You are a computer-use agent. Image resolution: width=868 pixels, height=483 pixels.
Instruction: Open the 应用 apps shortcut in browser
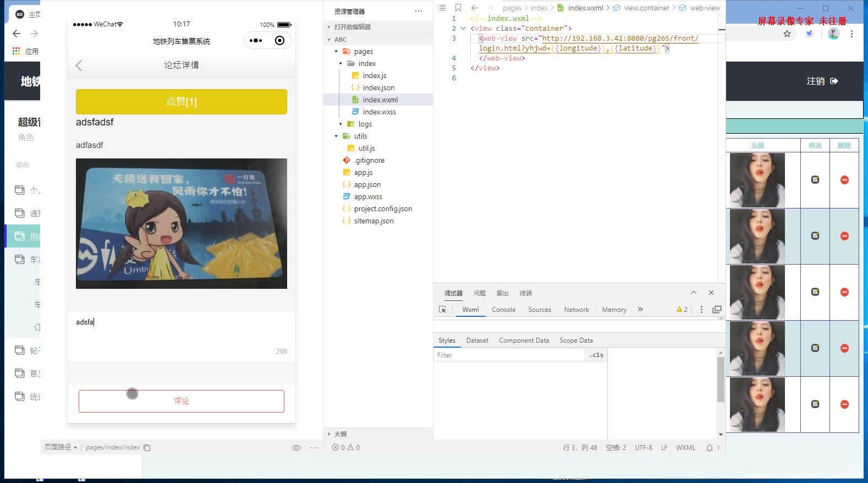(25, 51)
